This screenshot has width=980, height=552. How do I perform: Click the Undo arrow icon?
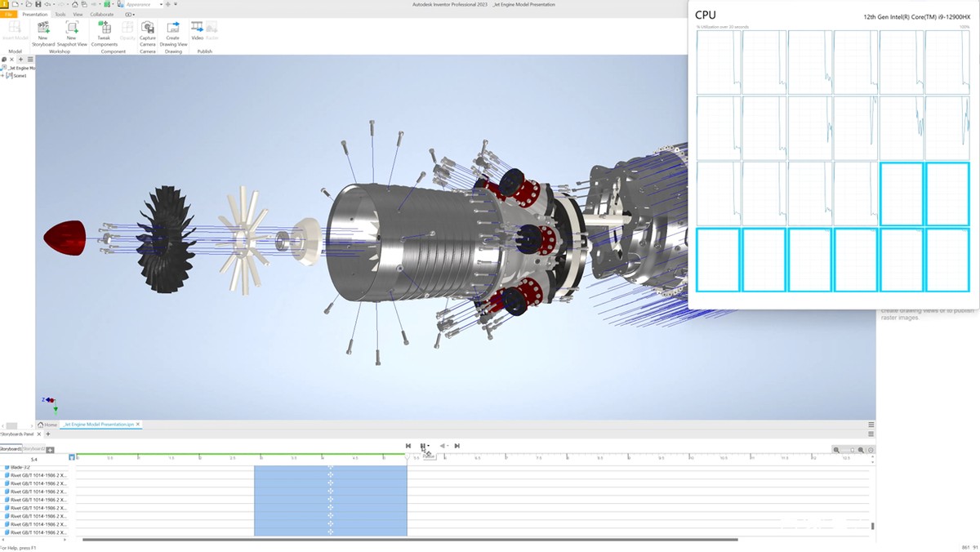[47, 4]
